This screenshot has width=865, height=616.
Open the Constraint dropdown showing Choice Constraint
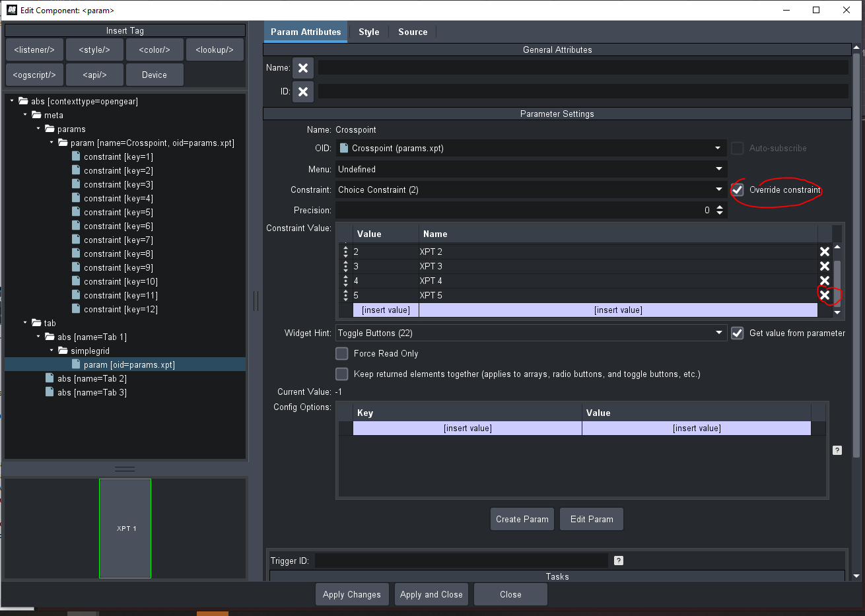tap(718, 189)
